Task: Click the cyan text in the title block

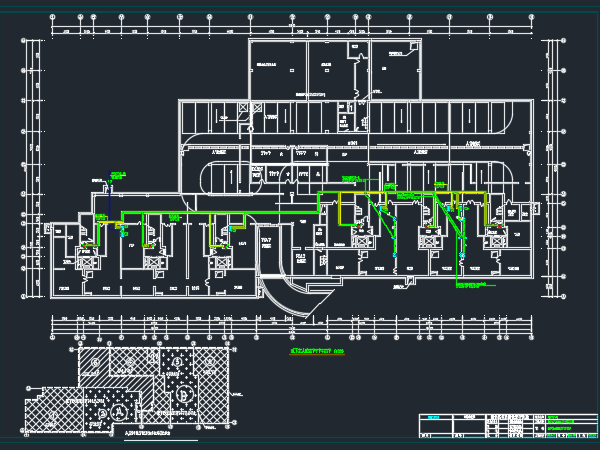Action: 433,417
